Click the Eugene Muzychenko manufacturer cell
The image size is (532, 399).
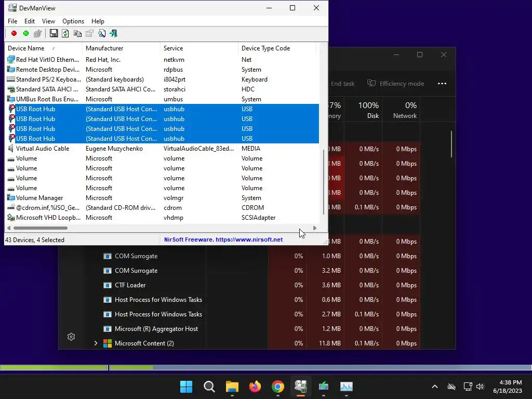point(114,148)
